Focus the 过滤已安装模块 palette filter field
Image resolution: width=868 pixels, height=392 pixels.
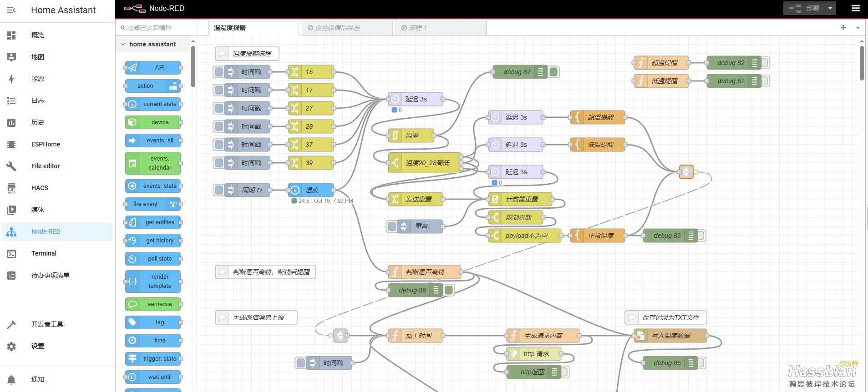coord(156,28)
